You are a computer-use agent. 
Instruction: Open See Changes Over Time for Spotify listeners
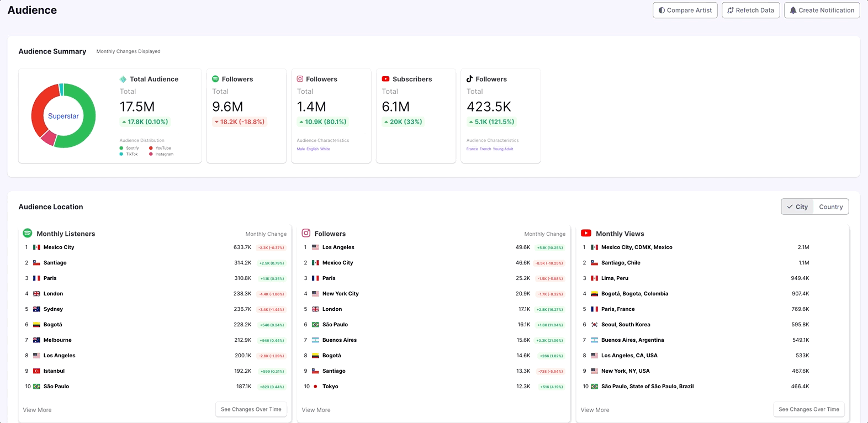[251, 409]
